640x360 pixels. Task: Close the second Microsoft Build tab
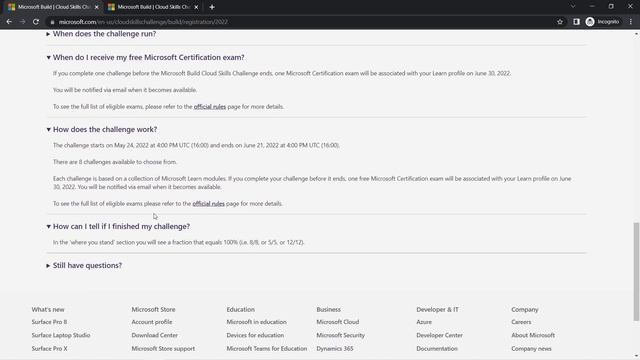coord(196,7)
